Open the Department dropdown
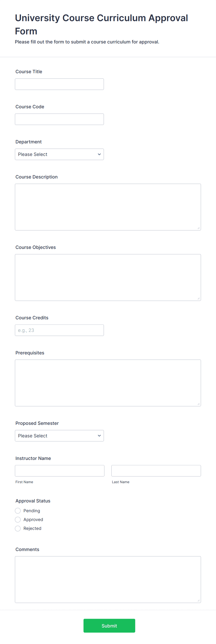The height and width of the screenshot is (644, 216). point(59,154)
